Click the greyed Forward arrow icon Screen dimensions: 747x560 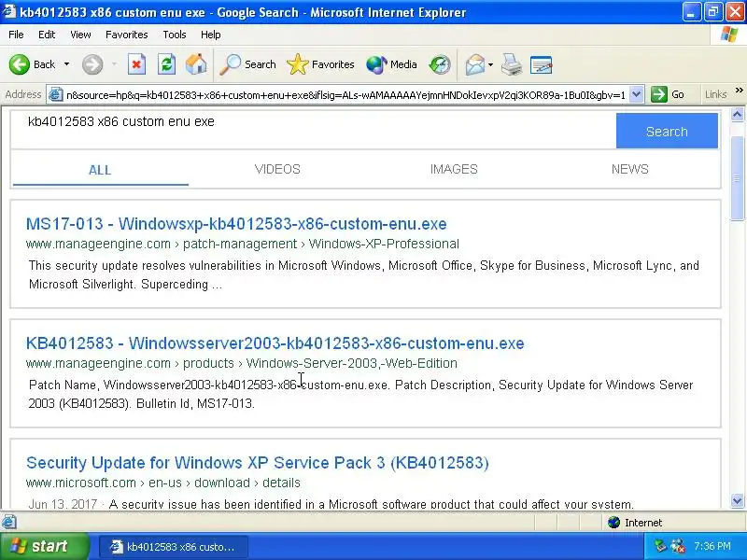(92, 64)
